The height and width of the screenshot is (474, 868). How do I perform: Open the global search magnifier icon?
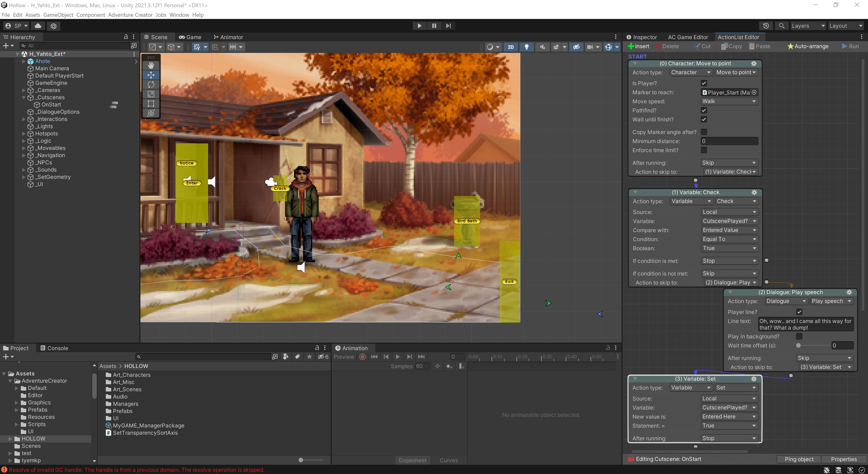coord(782,26)
